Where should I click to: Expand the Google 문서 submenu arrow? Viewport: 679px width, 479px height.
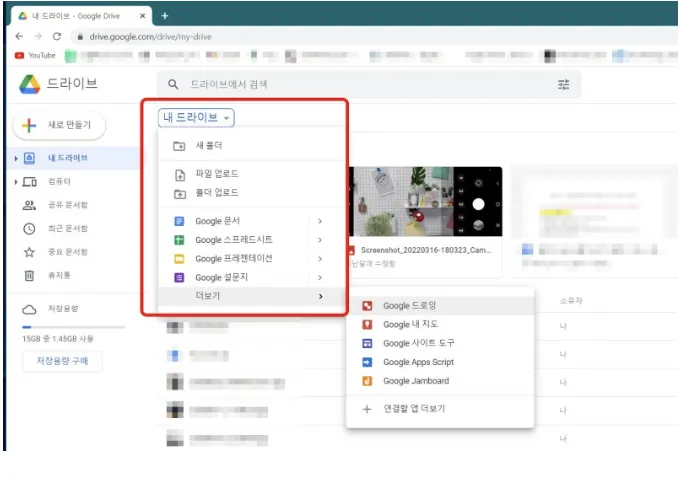(x=320, y=221)
